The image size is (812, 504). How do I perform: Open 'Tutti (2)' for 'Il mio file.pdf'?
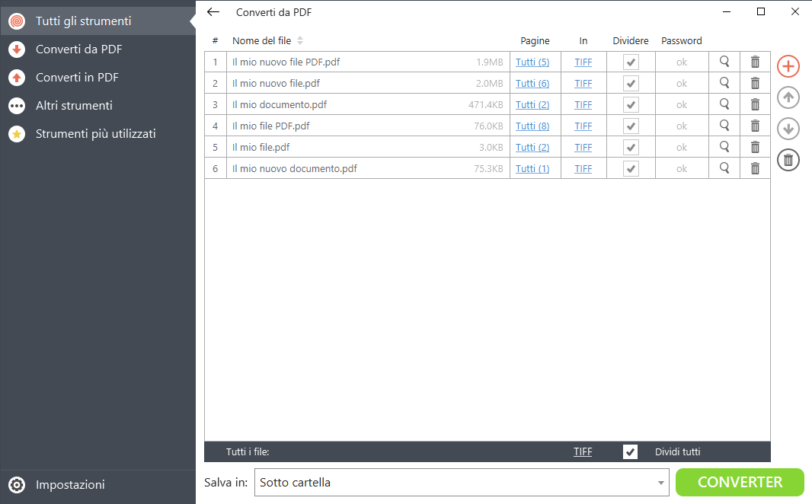(x=532, y=147)
